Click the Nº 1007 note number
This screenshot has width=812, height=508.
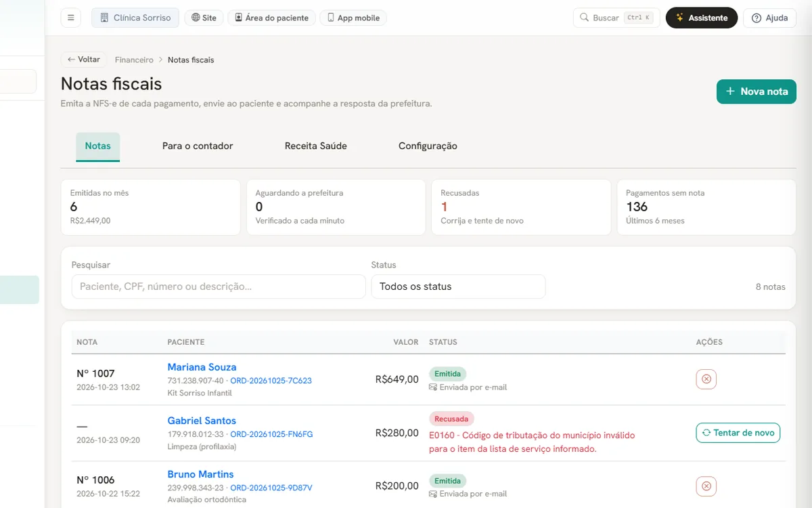pyautogui.click(x=95, y=373)
